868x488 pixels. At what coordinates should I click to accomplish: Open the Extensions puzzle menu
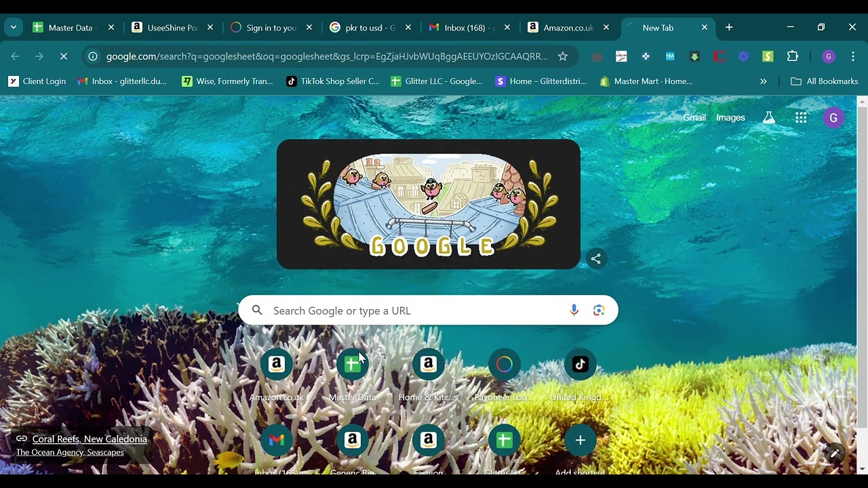coord(793,56)
